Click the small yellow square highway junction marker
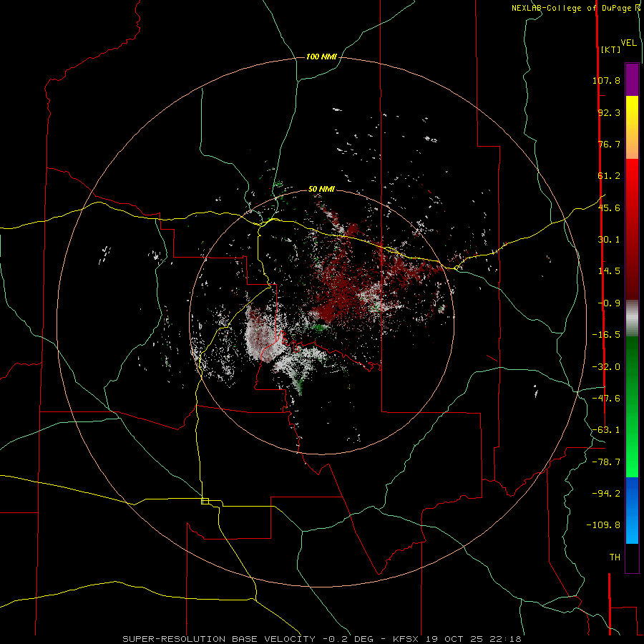Viewport: 644px width, 644px height. pos(205,501)
